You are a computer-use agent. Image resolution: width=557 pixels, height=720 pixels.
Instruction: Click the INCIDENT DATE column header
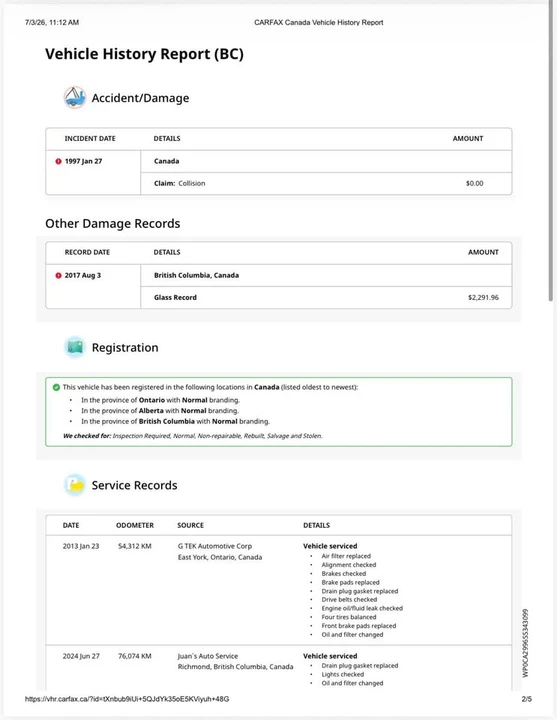(90, 138)
